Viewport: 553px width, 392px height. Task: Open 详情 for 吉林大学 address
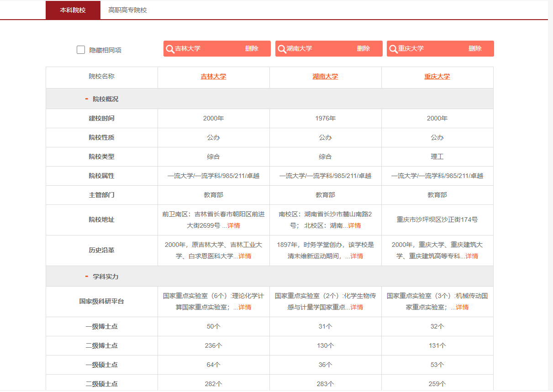click(x=233, y=225)
